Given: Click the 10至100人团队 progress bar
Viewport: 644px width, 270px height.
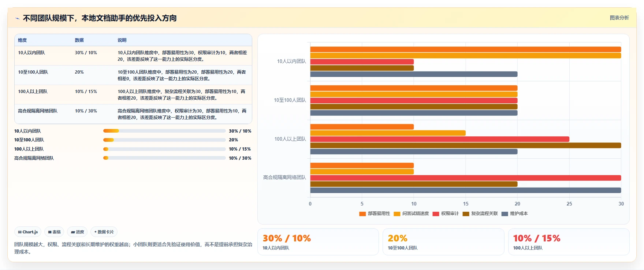Looking at the screenshot, I should click(164, 140).
